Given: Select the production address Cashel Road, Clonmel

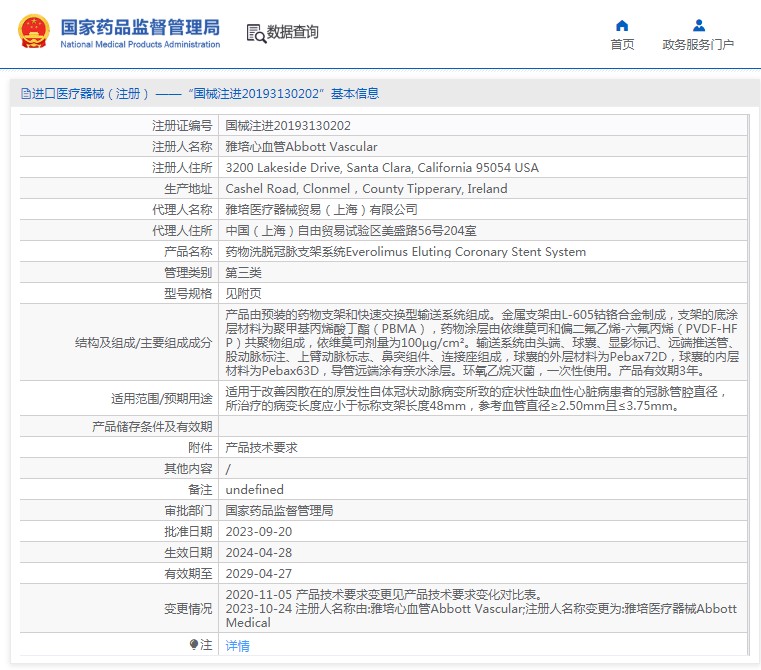Looking at the screenshot, I should tap(366, 188).
